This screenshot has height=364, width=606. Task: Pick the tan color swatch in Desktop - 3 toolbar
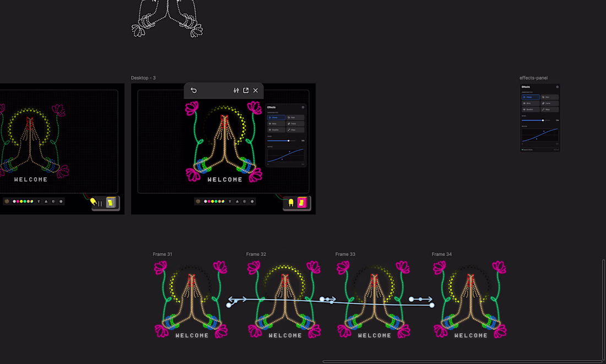point(219,202)
